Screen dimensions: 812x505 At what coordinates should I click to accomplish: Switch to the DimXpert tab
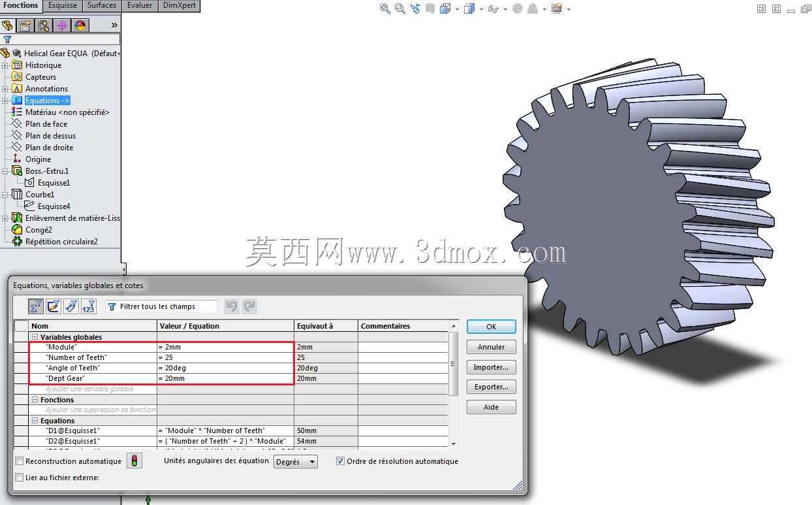click(179, 5)
